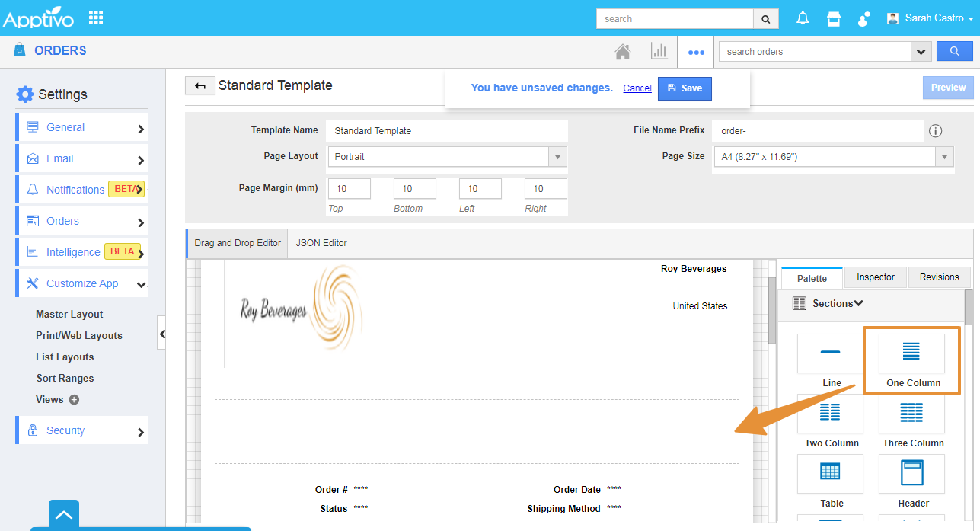Select the Three Column section icon
Screen dimensions: 980x531
911,413
